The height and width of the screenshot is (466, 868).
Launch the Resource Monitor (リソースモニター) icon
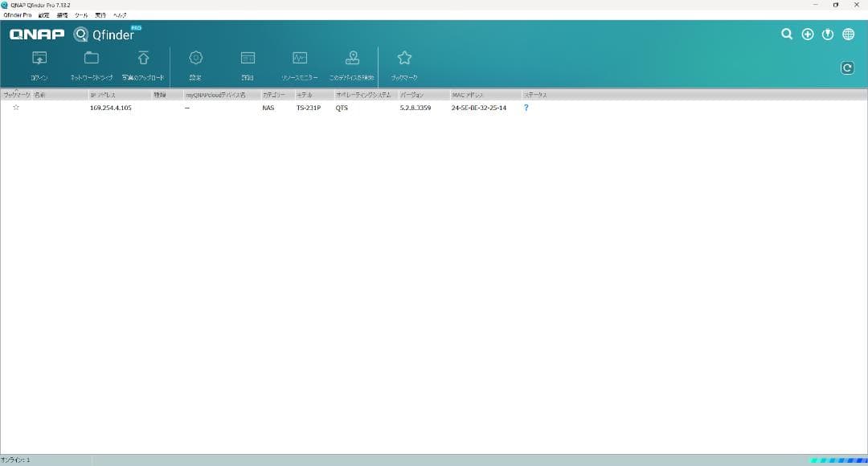click(300, 59)
